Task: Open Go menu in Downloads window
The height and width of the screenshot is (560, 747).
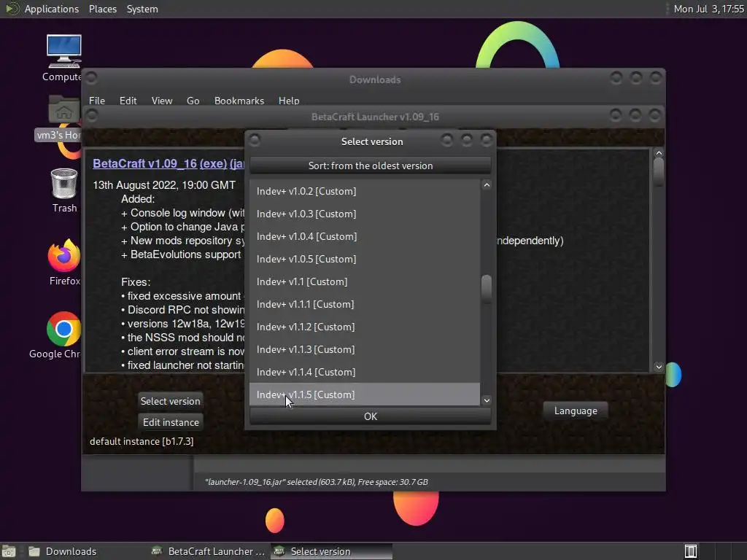Action: (193, 101)
